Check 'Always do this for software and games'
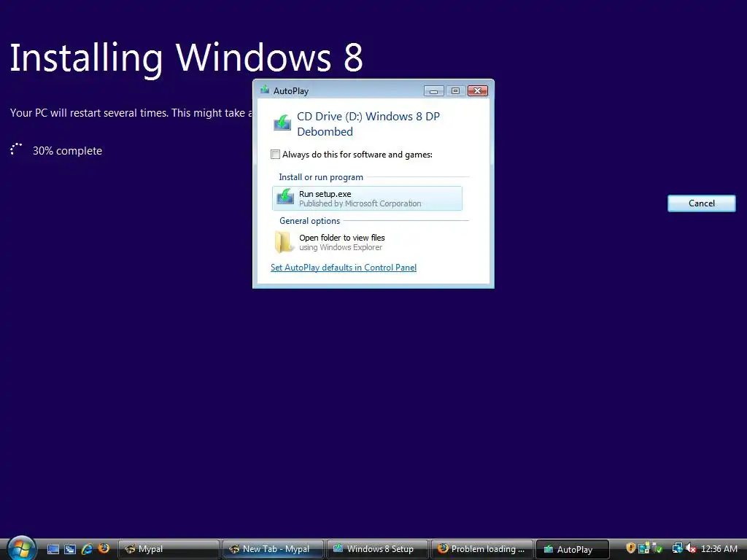 click(275, 155)
